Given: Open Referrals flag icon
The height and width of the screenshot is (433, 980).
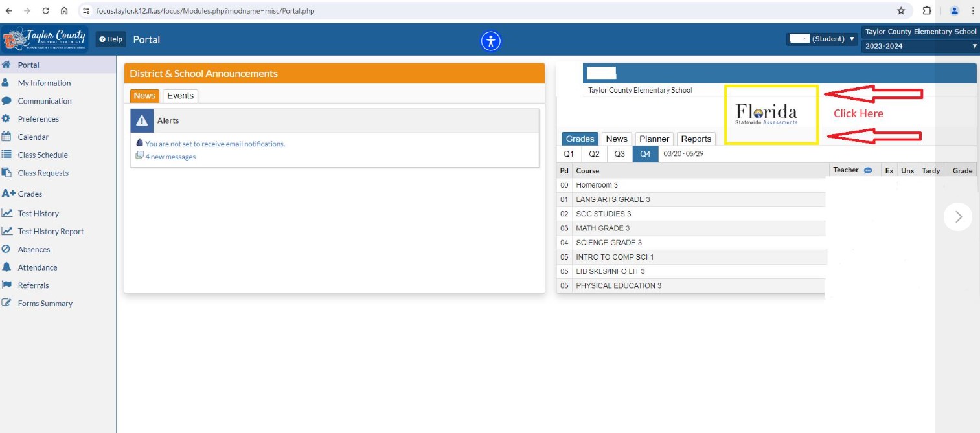Looking at the screenshot, I should coord(6,285).
